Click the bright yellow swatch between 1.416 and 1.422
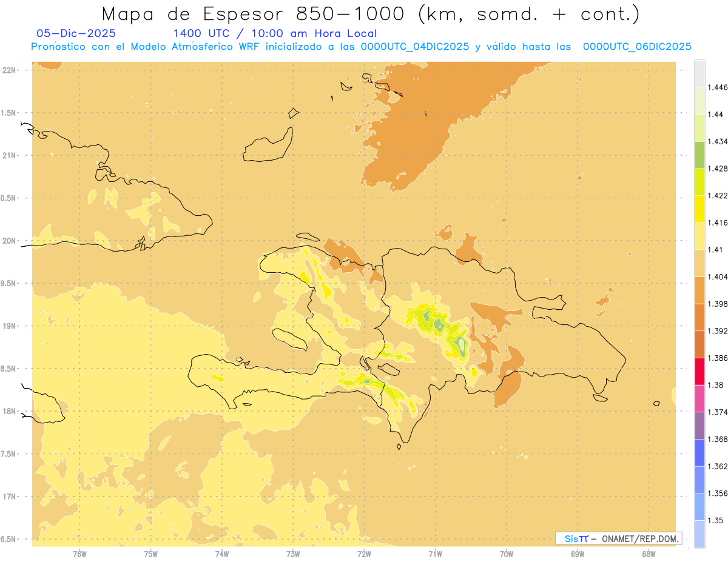This screenshot has width=728, height=562. (699, 209)
